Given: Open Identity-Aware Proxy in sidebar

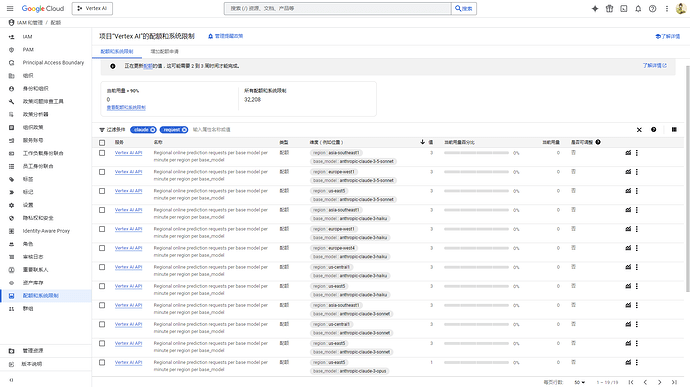Looking at the screenshot, I should pyautogui.click(x=46, y=231).
